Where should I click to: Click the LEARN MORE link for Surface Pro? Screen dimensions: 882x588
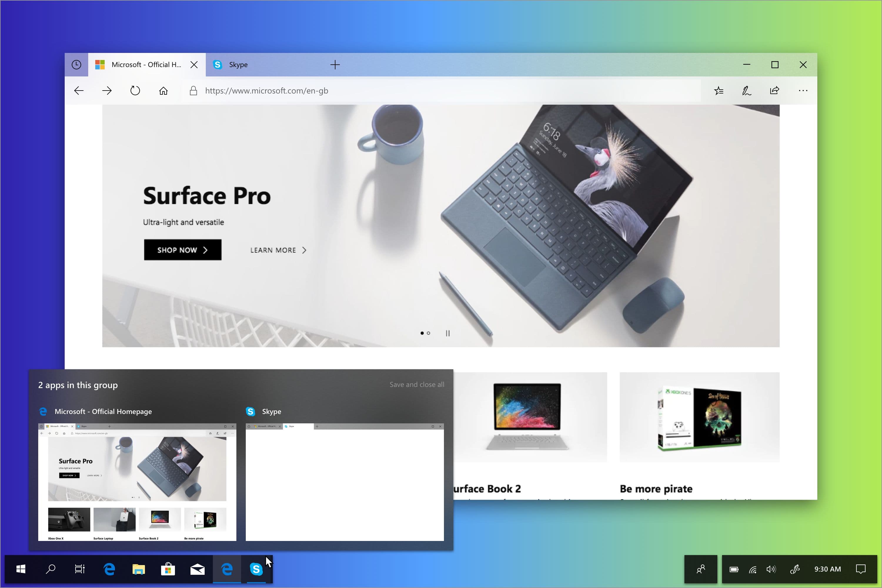click(x=278, y=250)
